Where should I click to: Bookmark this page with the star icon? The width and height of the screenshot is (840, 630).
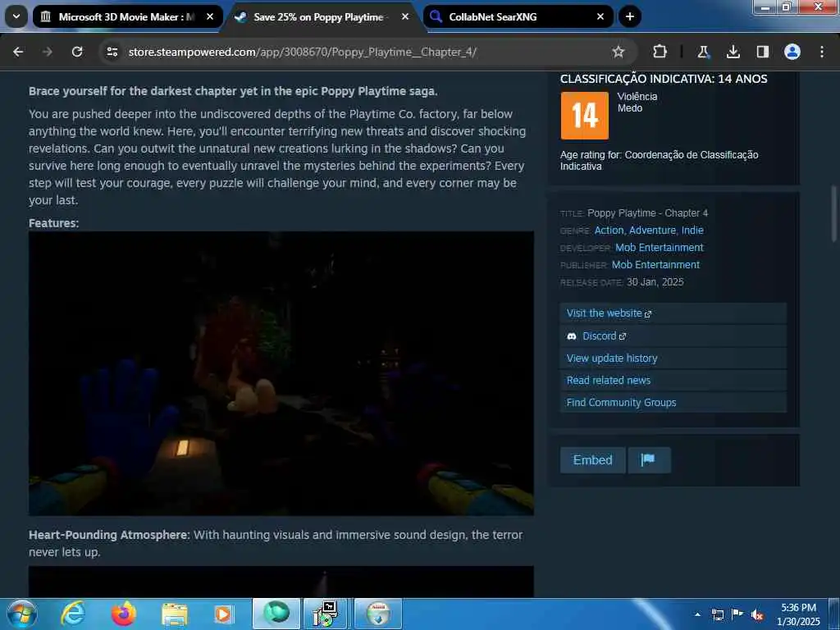point(619,52)
